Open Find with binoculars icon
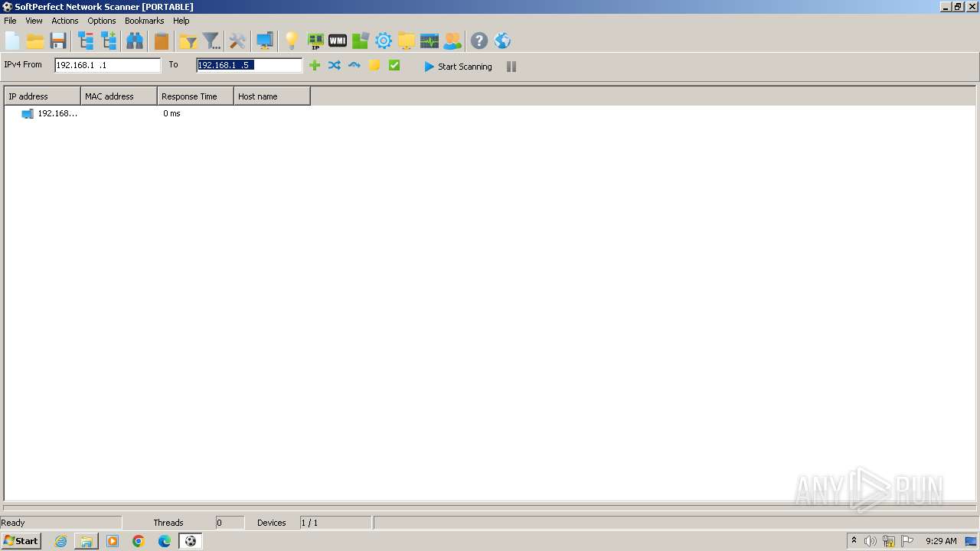980x551 pixels. (135, 41)
